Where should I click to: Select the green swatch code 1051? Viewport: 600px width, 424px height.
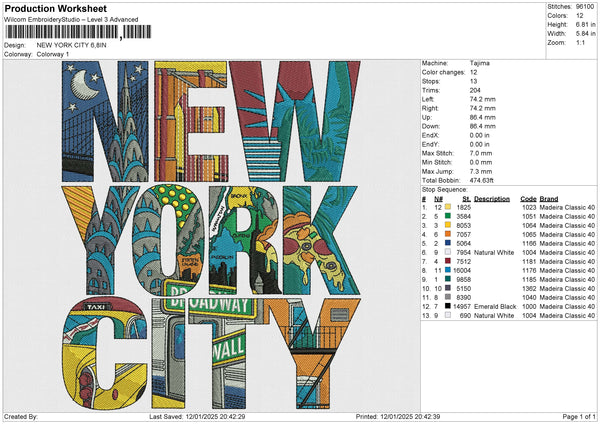447,215
